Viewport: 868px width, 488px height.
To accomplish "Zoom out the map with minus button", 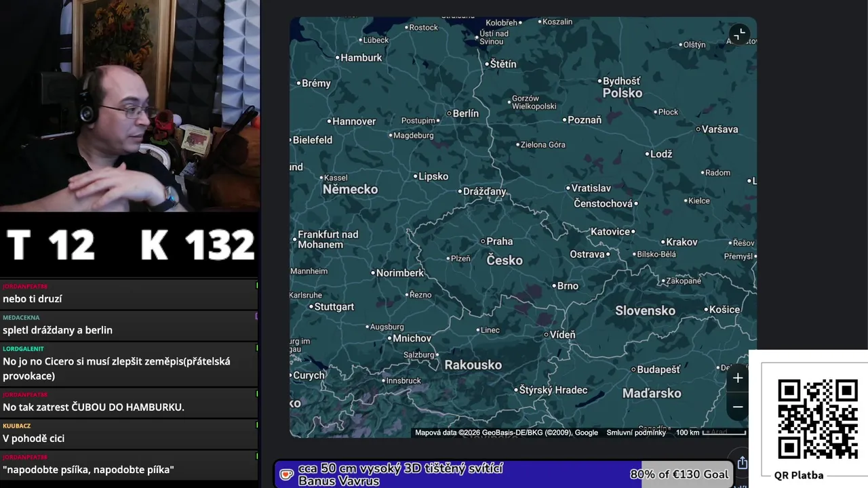I will [738, 407].
